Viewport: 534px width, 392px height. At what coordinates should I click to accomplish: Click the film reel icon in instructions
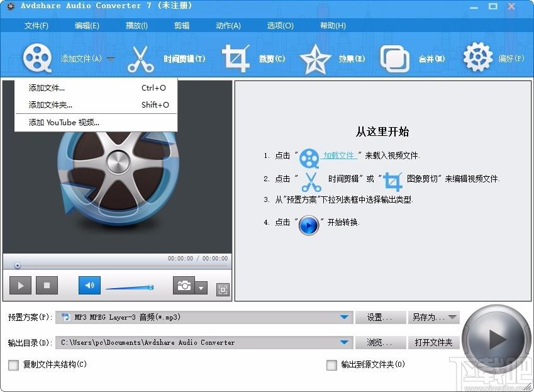309,158
